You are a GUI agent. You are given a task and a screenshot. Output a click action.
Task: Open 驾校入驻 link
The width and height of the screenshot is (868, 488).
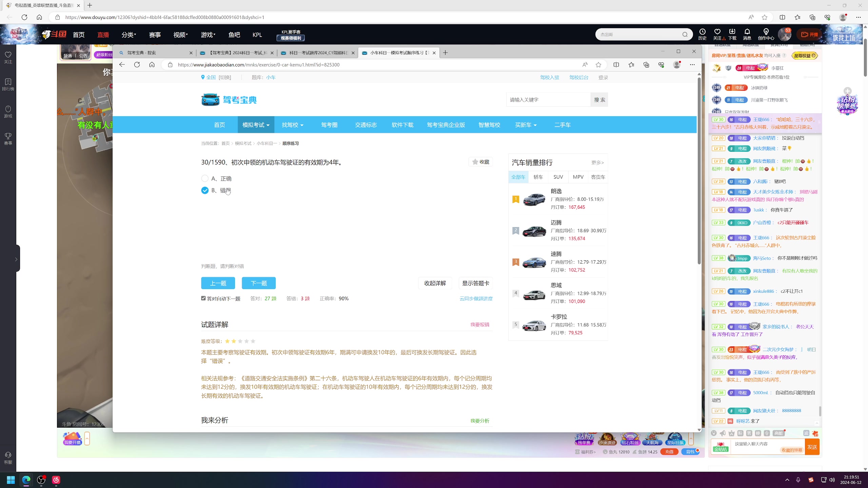click(550, 78)
